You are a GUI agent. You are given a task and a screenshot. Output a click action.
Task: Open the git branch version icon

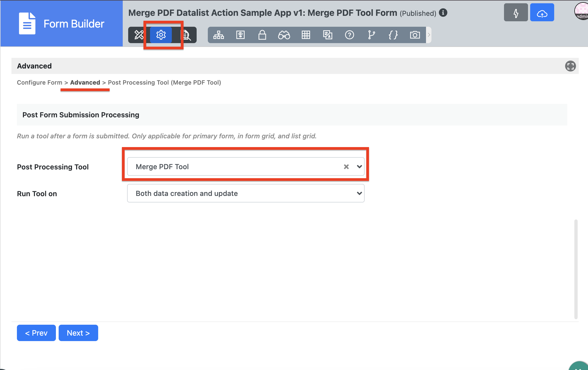point(371,35)
